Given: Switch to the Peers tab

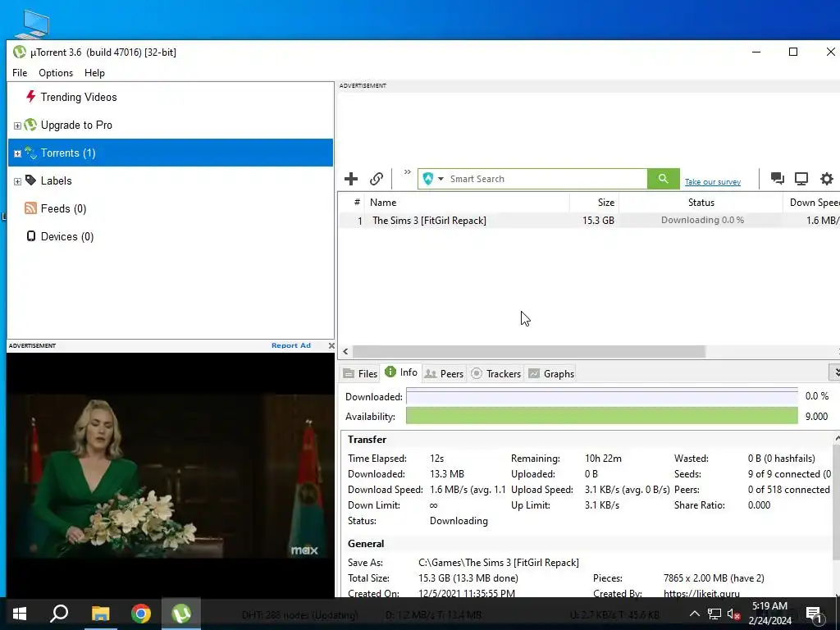Looking at the screenshot, I should (444, 374).
